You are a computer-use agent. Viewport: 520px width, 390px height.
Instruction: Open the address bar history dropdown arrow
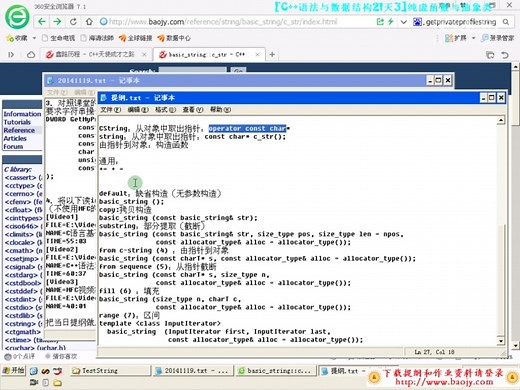click(404, 22)
